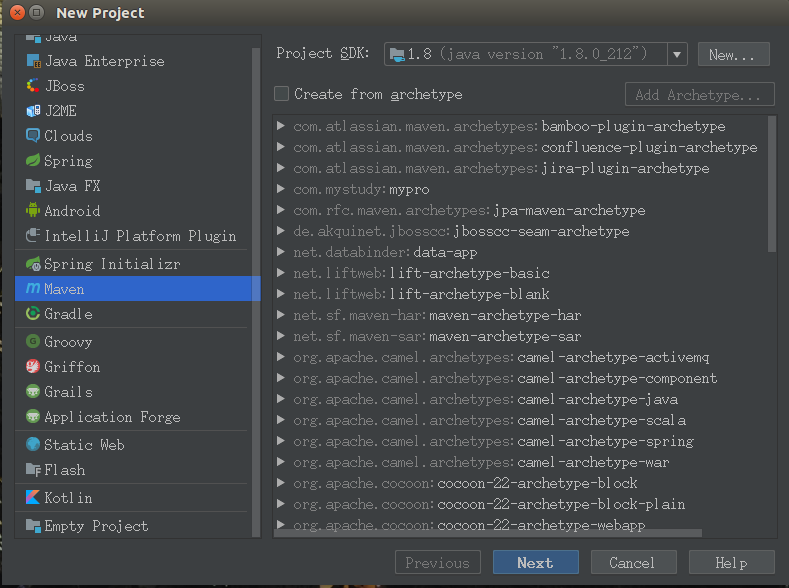
Task: Click the archetype list vertical scrollbar
Action: (x=771, y=184)
